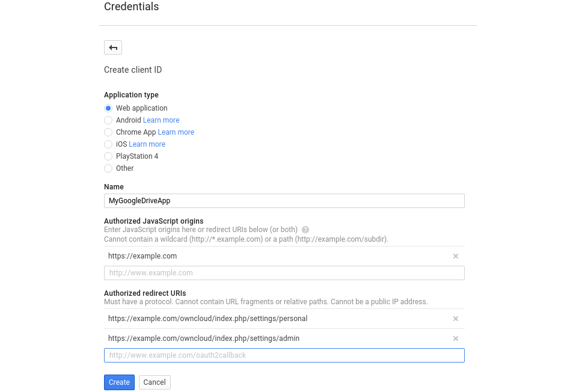
Task: Open iOS Learn more link
Action: pyautogui.click(x=147, y=144)
